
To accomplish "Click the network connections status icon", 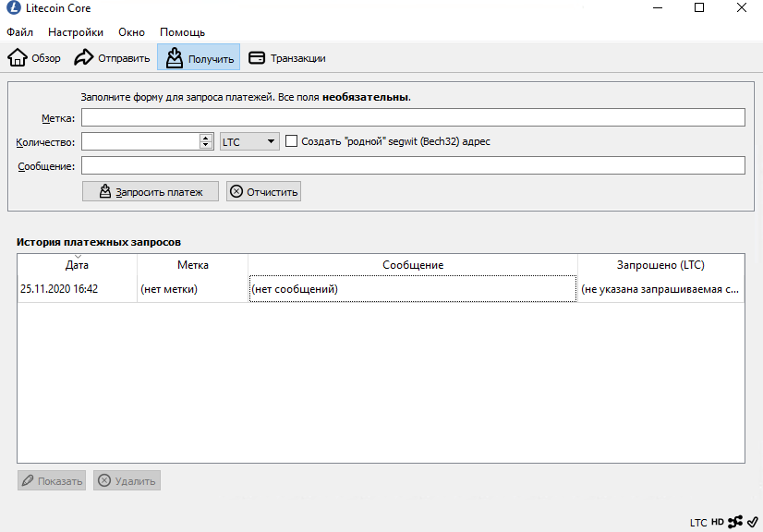I will click(735, 522).
